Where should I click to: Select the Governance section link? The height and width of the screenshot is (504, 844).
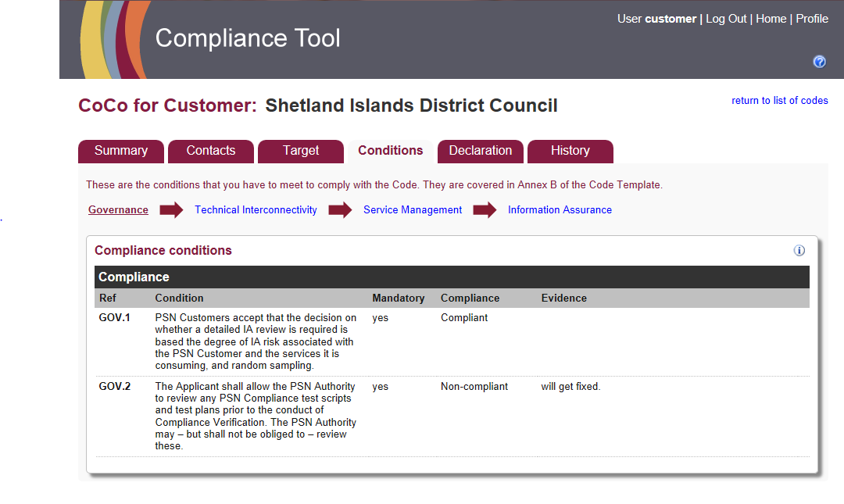coord(118,210)
